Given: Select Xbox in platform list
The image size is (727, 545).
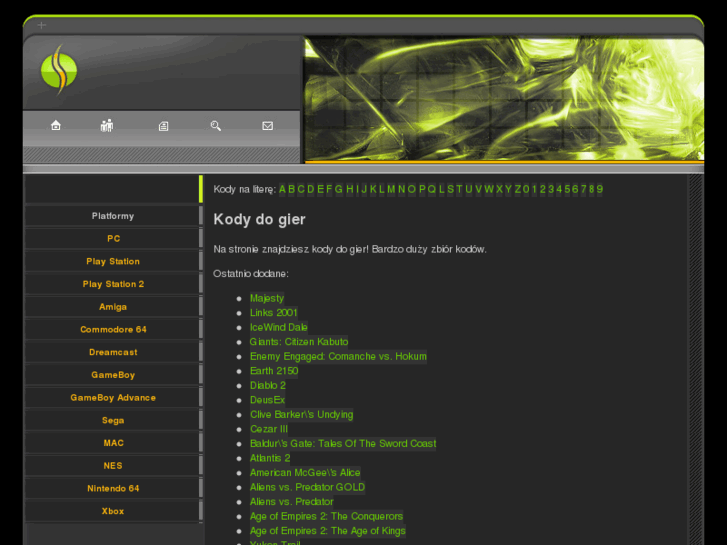Looking at the screenshot, I should click(113, 511).
